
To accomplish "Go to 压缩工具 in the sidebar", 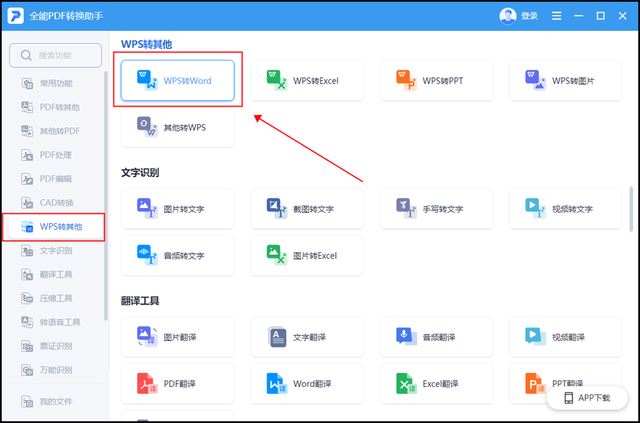I will [54, 298].
